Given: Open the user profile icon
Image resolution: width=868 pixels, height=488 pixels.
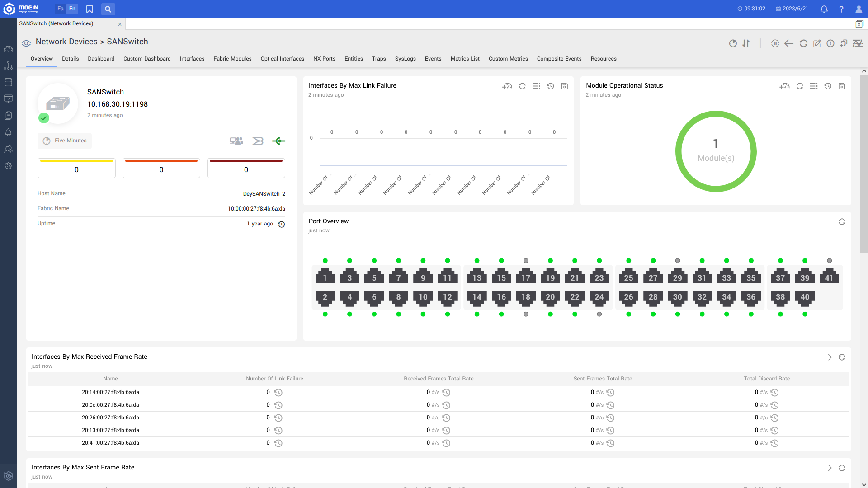Looking at the screenshot, I should (859, 9).
